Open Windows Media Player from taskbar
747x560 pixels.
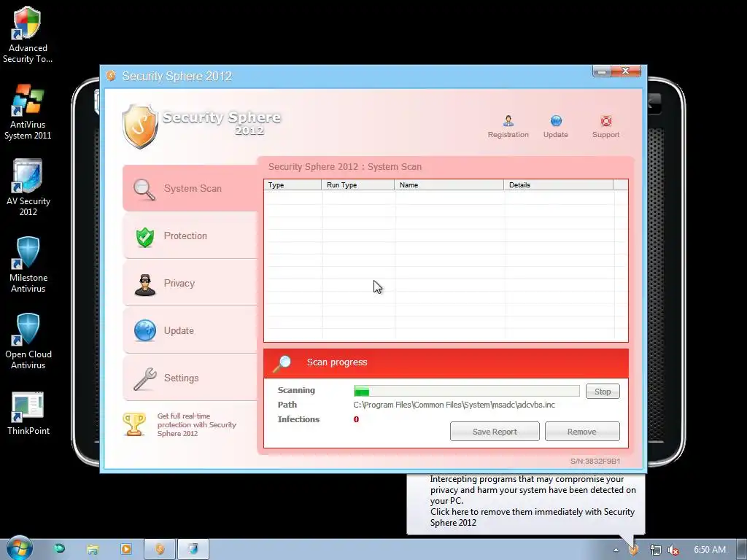pos(125,549)
